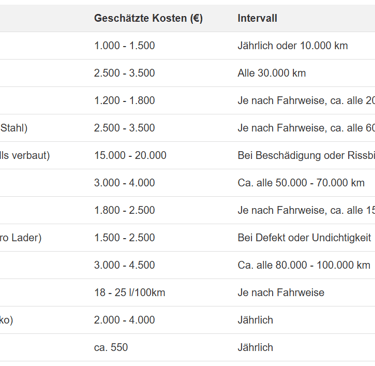Click the Ca. alle 80.000 - 100.000 km cell

coord(304,265)
